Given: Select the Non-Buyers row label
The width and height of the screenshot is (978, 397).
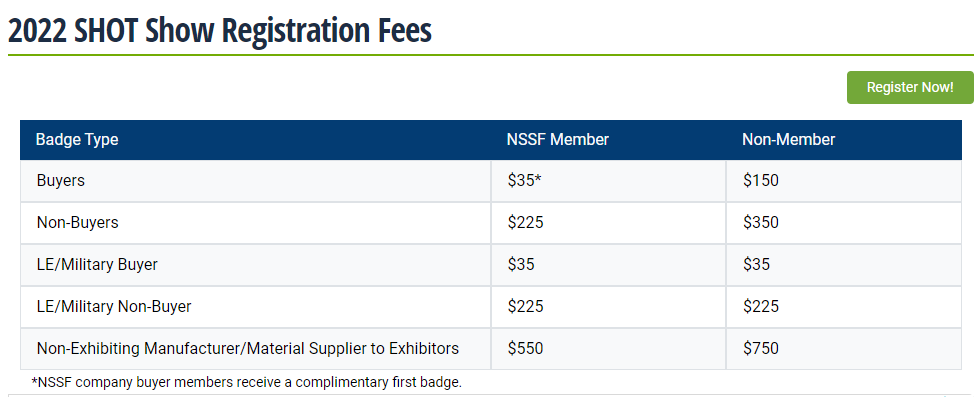Looking at the screenshot, I should coord(77,223).
